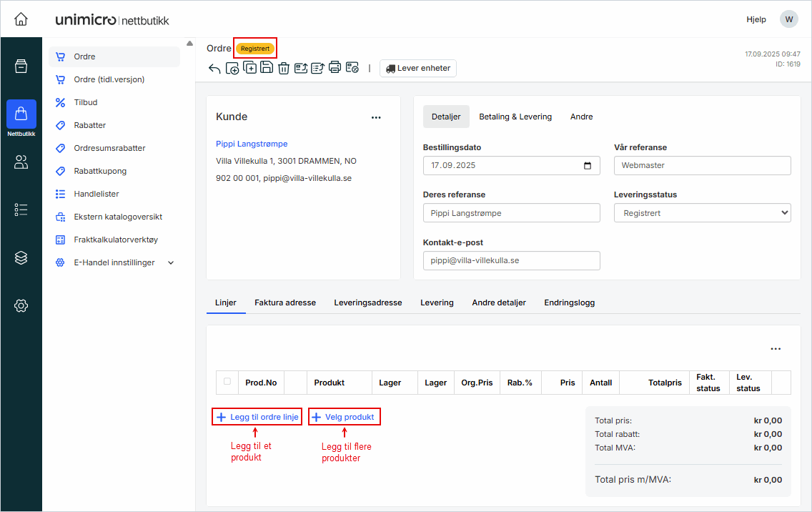Open the customers section in dark sidebar

point(21,162)
